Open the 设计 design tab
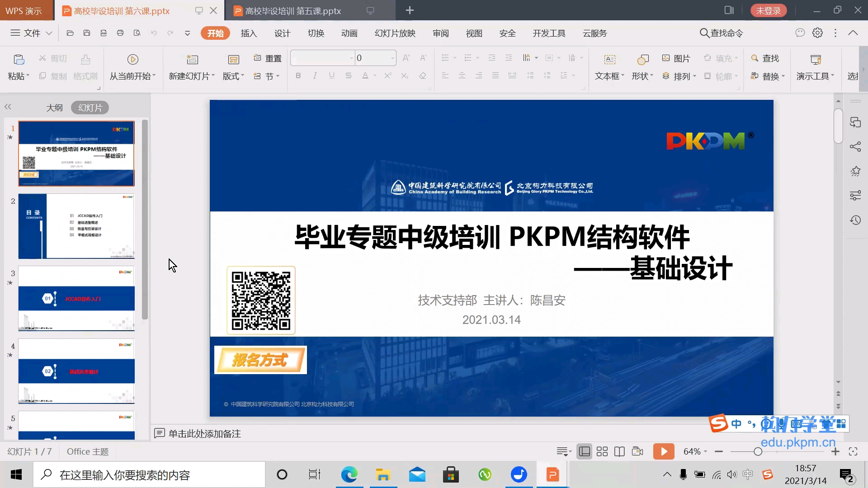Image resolution: width=868 pixels, height=488 pixels. [x=282, y=33]
